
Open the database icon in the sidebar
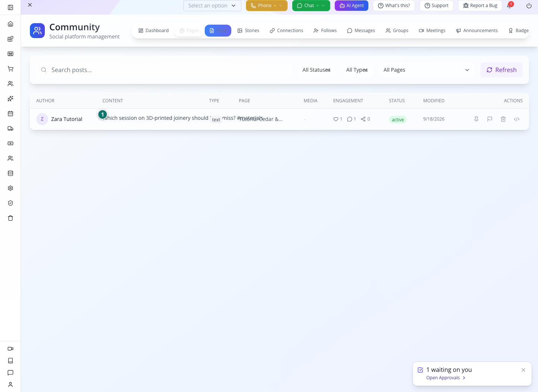10,173
